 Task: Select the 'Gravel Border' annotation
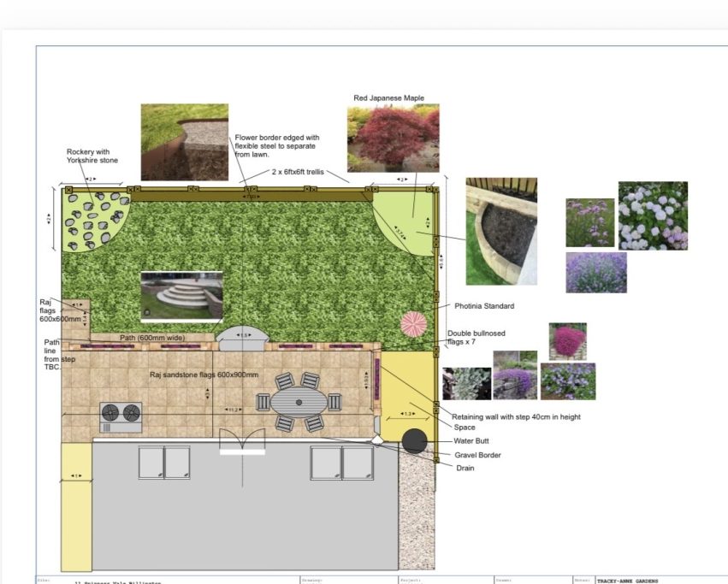(x=477, y=455)
